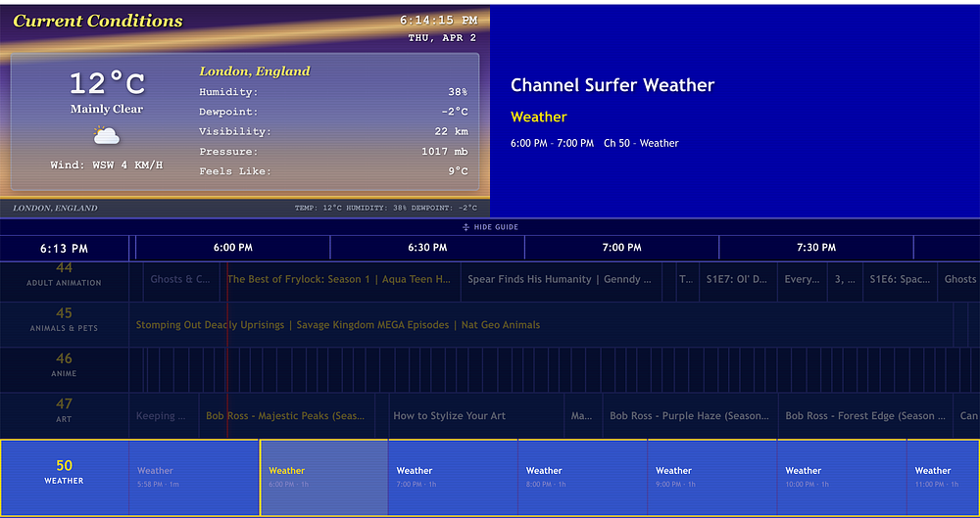Click the current time 6:13 PM box
This screenshot has height=518, width=980.
point(64,248)
